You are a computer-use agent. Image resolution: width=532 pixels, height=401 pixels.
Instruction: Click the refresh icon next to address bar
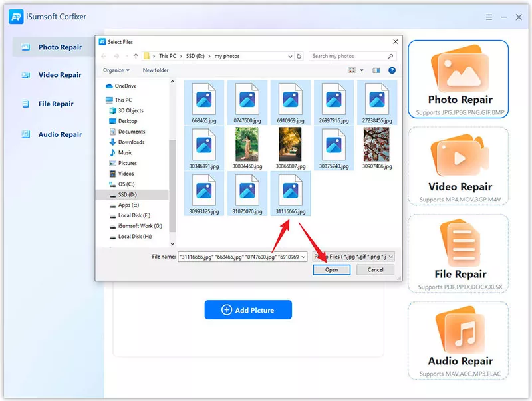pos(299,56)
